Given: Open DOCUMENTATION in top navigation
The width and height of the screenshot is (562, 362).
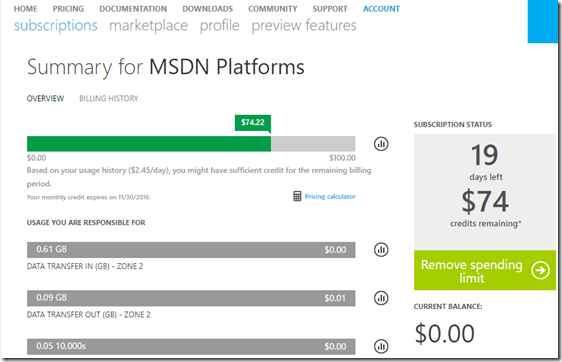Looking at the screenshot, I should tap(133, 9).
